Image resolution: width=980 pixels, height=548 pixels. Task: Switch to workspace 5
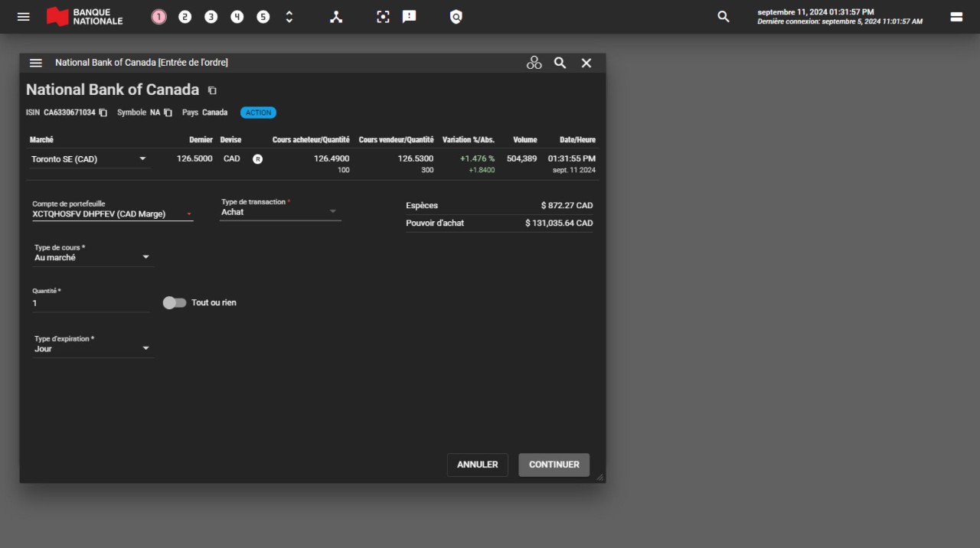(263, 17)
